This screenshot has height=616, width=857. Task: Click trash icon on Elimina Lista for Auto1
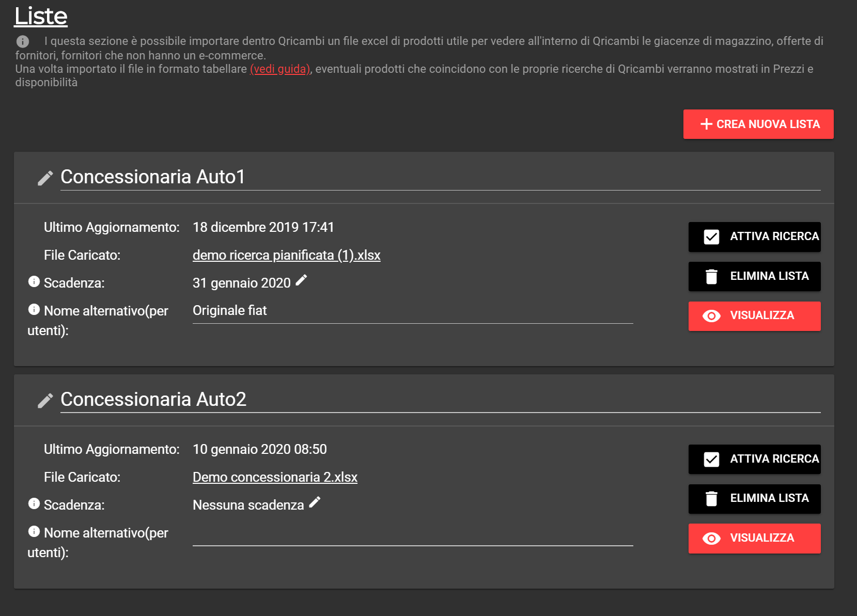point(711,277)
